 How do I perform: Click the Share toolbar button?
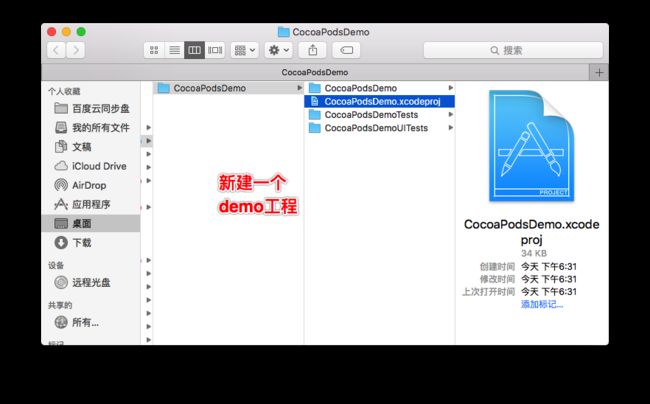pyautogui.click(x=313, y=51)
